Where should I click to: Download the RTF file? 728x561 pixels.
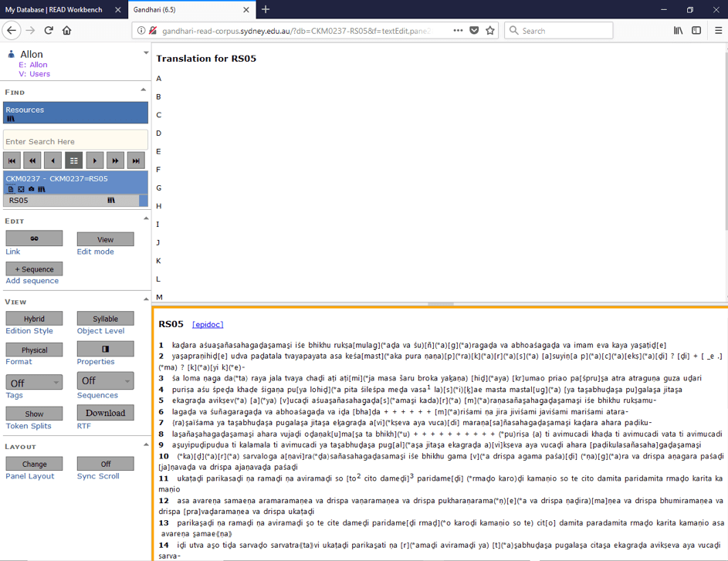point(105,413)
